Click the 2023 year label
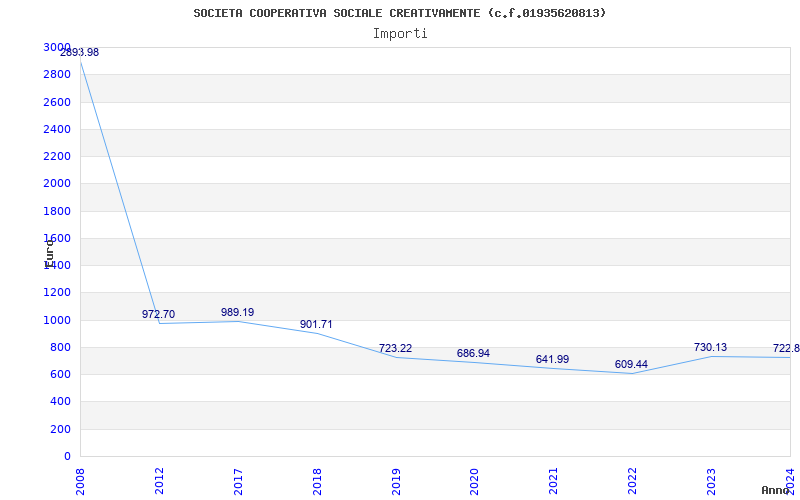Screen dimensions: 800x500 (x=711, y=480)
